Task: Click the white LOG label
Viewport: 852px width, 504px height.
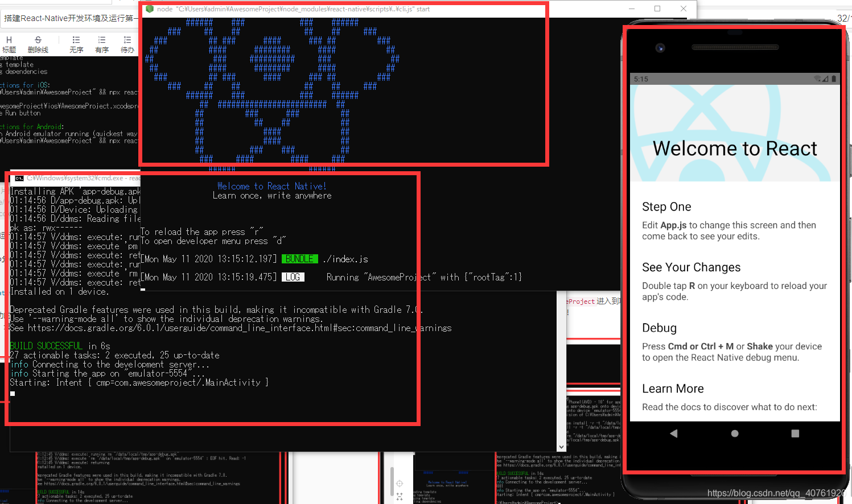Action: tap(293, 277)
